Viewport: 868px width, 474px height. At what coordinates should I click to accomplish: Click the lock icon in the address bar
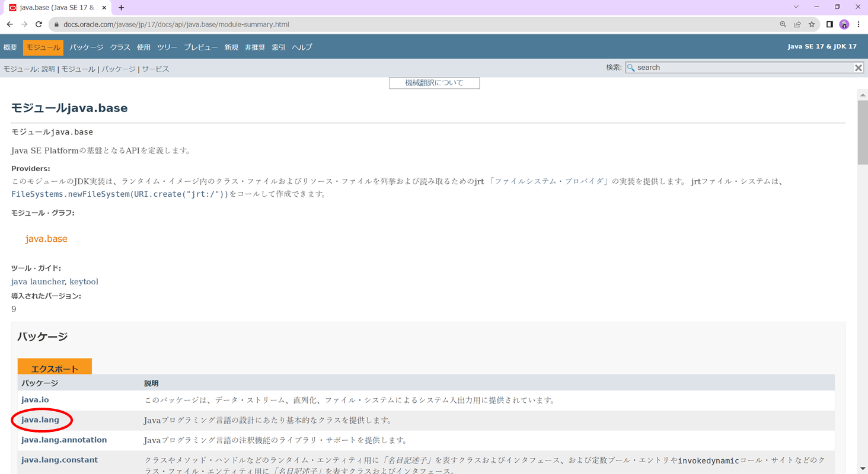(x=56, y=24)
